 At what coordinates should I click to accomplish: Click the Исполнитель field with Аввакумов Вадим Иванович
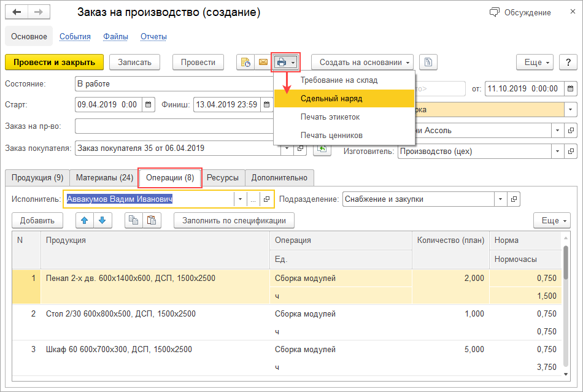(149, 199)
